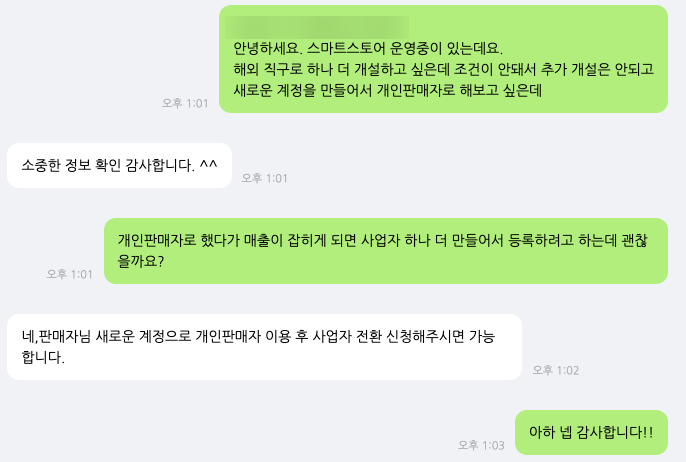Select the 소중한 정보 확인 감사합니다 bubble

119,165
